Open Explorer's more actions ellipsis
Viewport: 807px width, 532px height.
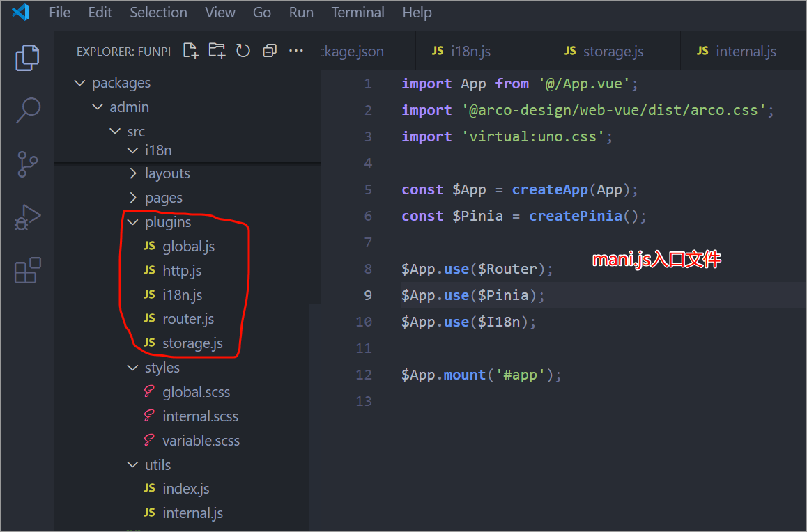tap(296, 51)
